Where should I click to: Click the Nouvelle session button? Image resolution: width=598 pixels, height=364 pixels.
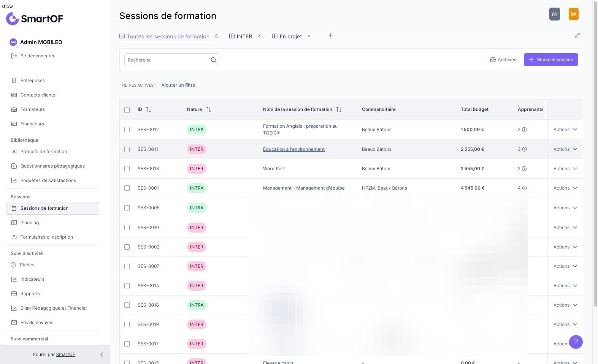tap(551, 60)
